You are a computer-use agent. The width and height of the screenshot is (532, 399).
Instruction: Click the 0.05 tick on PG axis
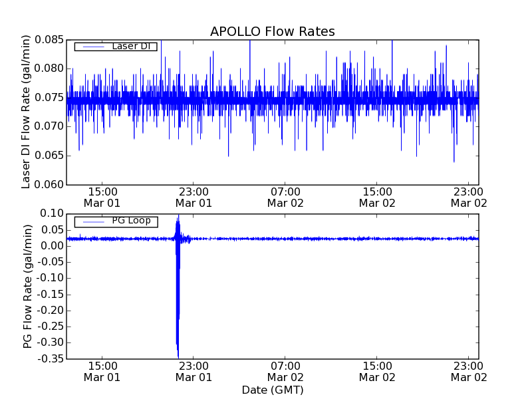(x=52, y=230)
